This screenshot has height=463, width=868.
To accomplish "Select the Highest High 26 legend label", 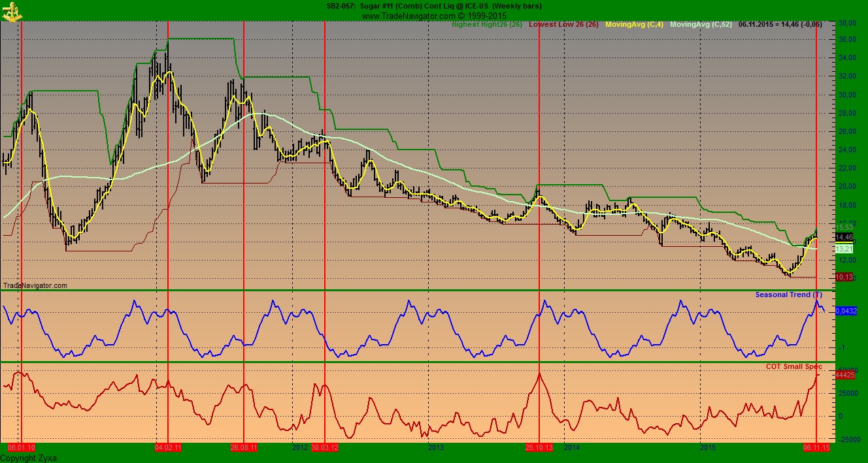I will tap(487, 24).
